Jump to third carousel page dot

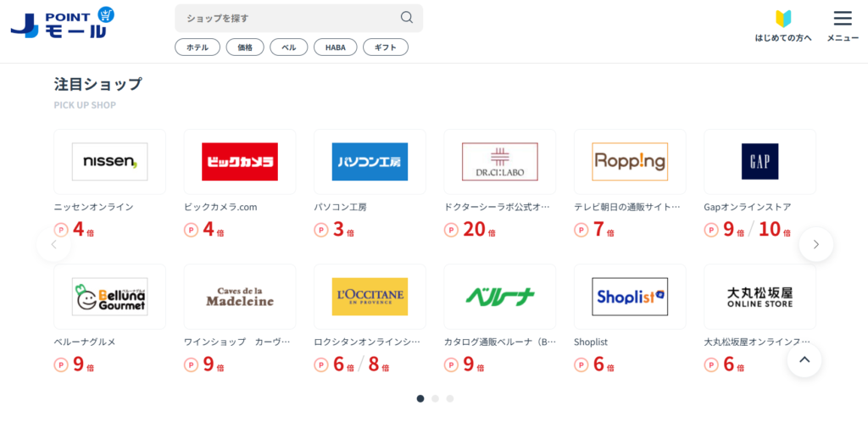pyautogui.click(x=449, y=398)
